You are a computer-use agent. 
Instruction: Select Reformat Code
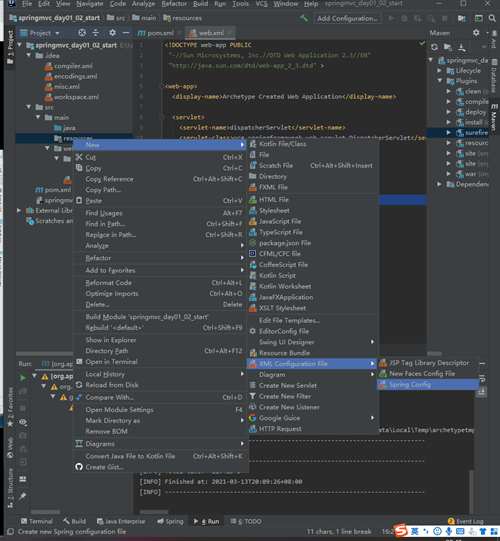pyautogui.click(x=160, y=283)
